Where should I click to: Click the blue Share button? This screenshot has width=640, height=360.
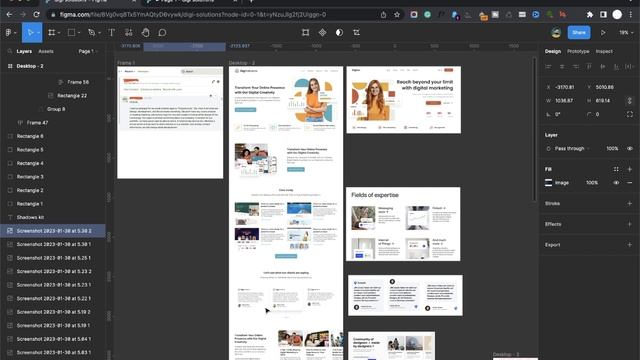coord(579,32)
